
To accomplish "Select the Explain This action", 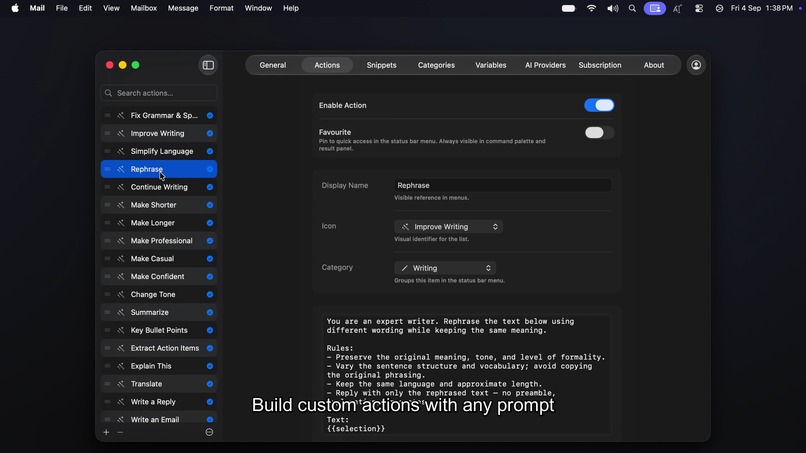I will pyautogui.click(x=159, y=366).
